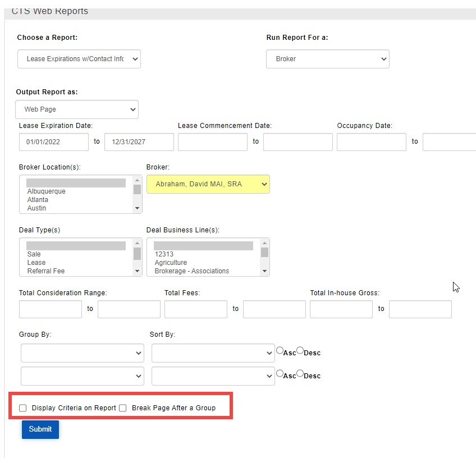Image resolution: width=476 pixels, height=458 pixels.
Task: Click Lease Commencement Date start field
Action: (x=213, y=142)
